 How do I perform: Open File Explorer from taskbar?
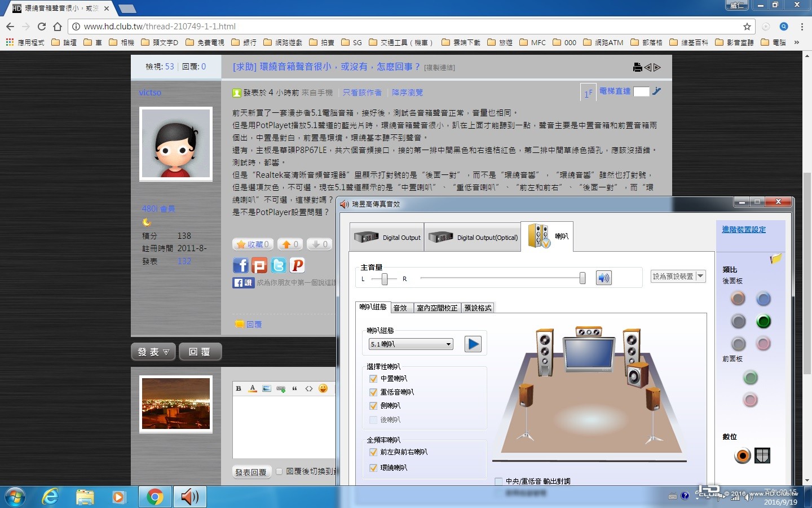[85, 497]
